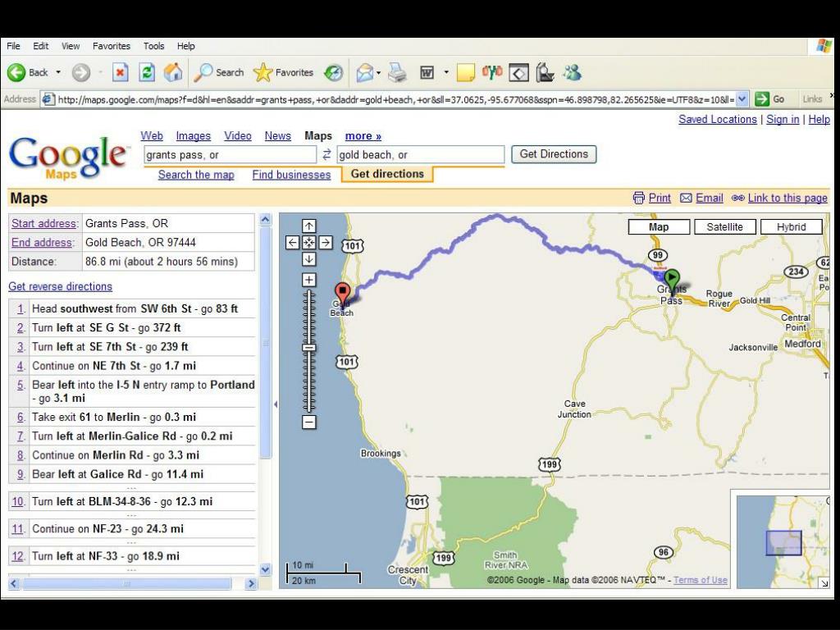Click the browser Forward arrow icon
This screenshot has width=840, height=630.
point(81,72)
